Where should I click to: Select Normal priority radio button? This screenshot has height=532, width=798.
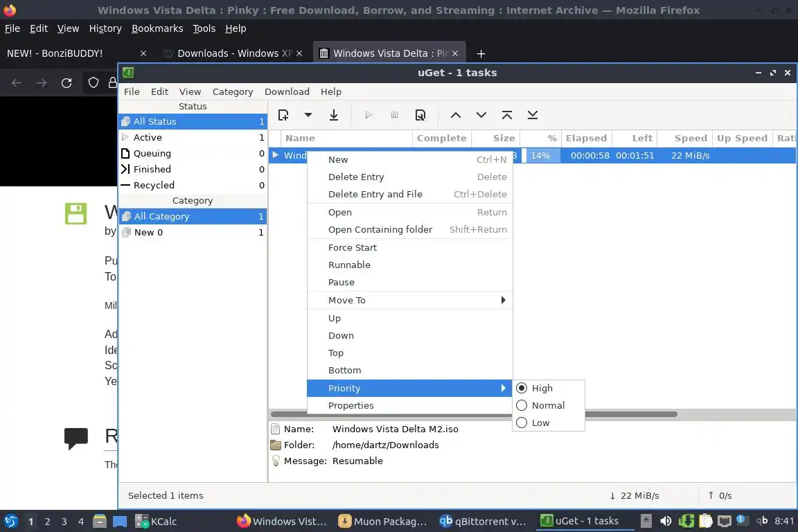point(521,405)
